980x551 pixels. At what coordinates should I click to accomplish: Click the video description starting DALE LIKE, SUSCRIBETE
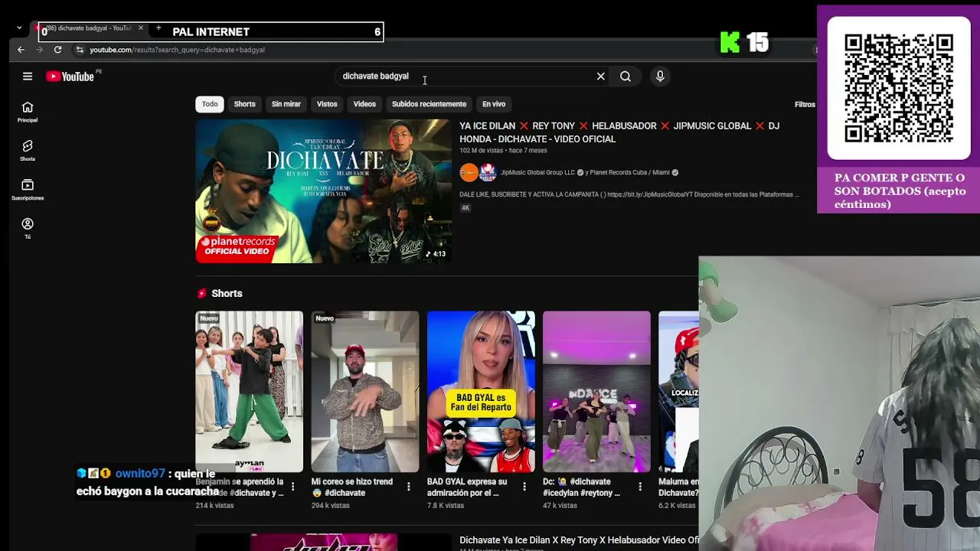[x=629, y=194]
